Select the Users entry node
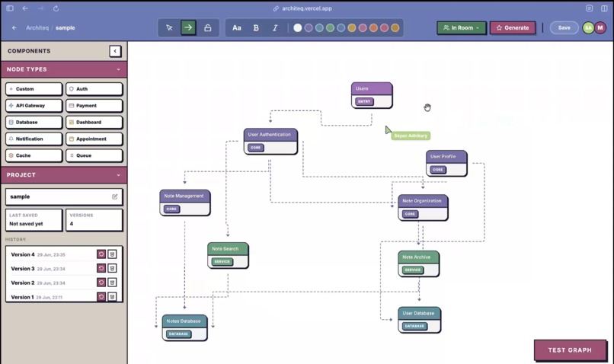Viewport: 614px width, 364px height. point(372,95)
